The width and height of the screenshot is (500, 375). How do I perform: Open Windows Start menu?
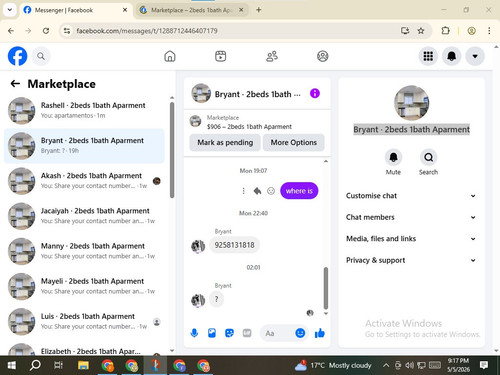pyautogui.click(x=12, y=365)
